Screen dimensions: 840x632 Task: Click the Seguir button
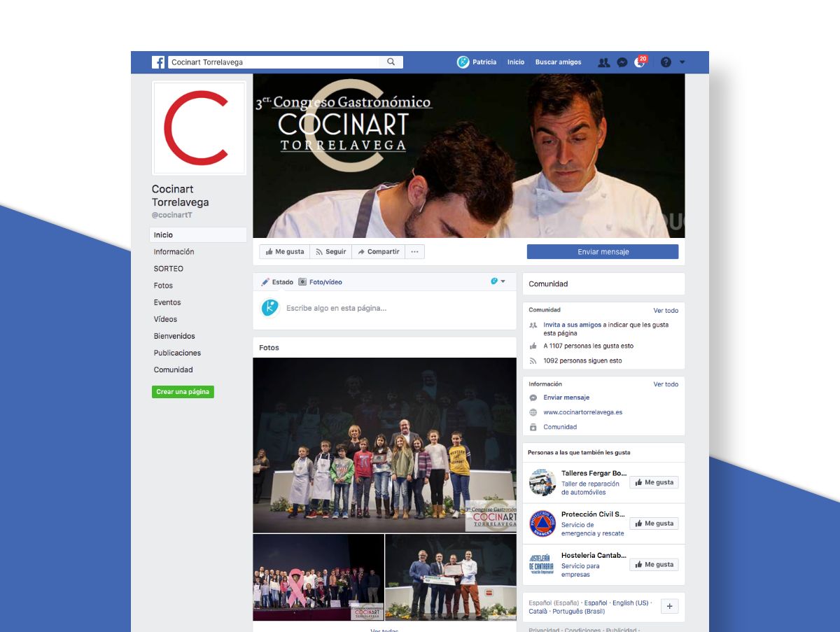[x=330, y=252]
